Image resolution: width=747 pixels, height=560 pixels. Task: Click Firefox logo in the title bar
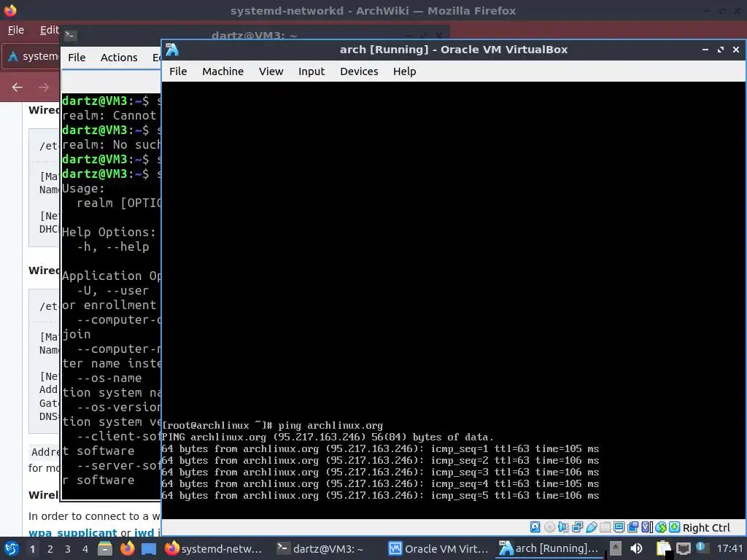click(10, 10)
